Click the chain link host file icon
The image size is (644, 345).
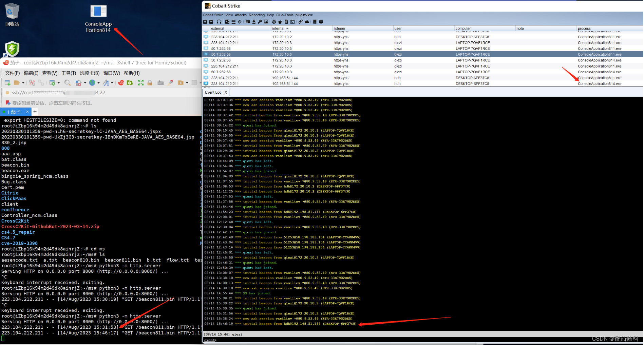(x=301, y=22)
